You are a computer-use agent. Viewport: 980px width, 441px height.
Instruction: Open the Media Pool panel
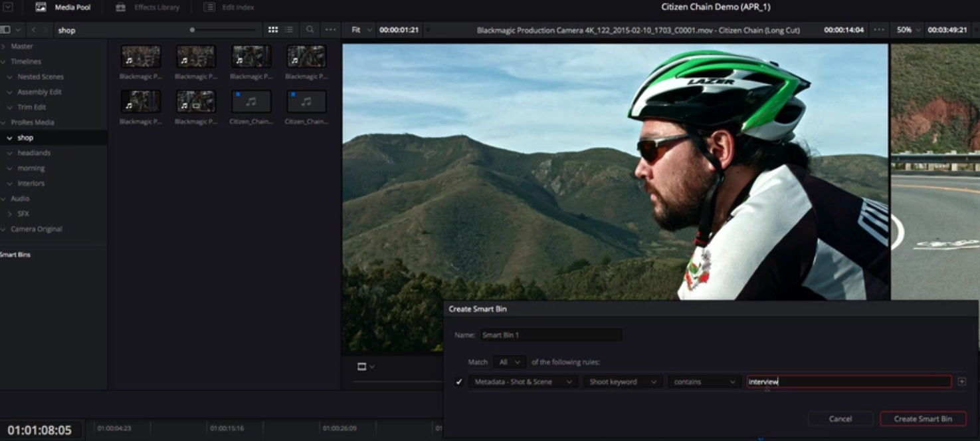pos(64,7)
